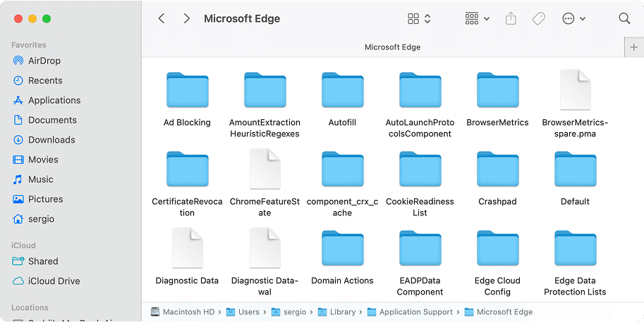Screen dimensions: 644x322
Task: Open iCloud Drive in sidebar
Action: point(46,281)
